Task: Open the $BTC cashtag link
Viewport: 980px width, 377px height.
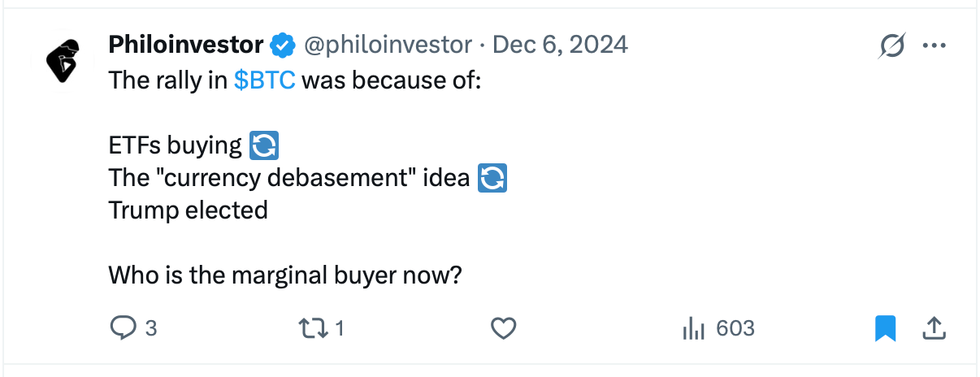Action: coord(264,81)
